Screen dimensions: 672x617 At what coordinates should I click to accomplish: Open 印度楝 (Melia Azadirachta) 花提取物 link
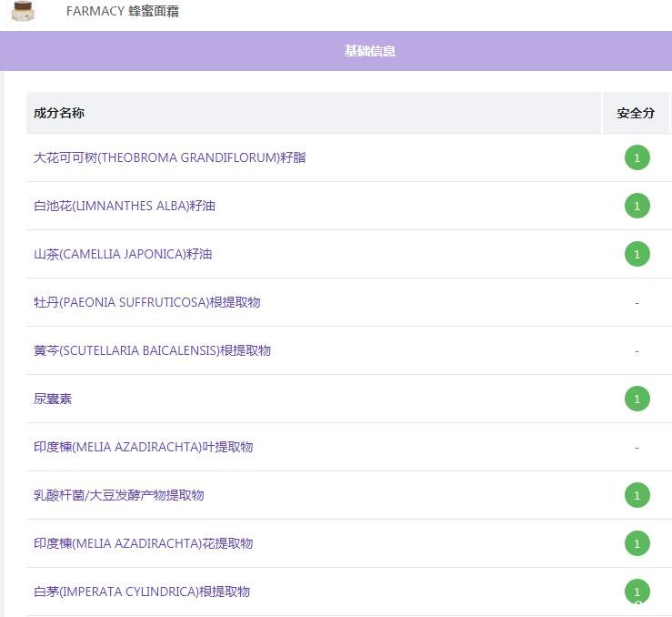click(x=143, y=543)
